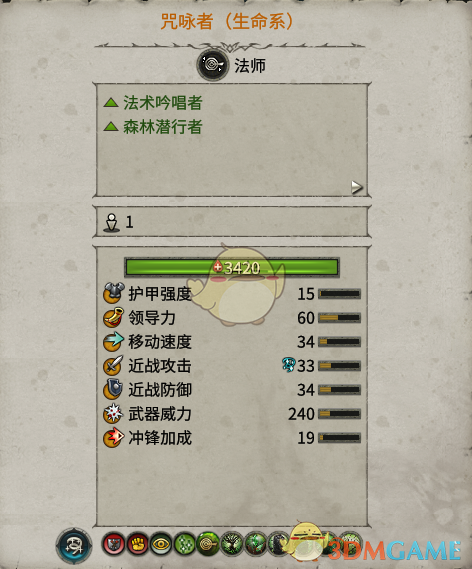Click the golden eye ability icon
The height and width of the screenshot is (569, 472).
click(161, 544)
